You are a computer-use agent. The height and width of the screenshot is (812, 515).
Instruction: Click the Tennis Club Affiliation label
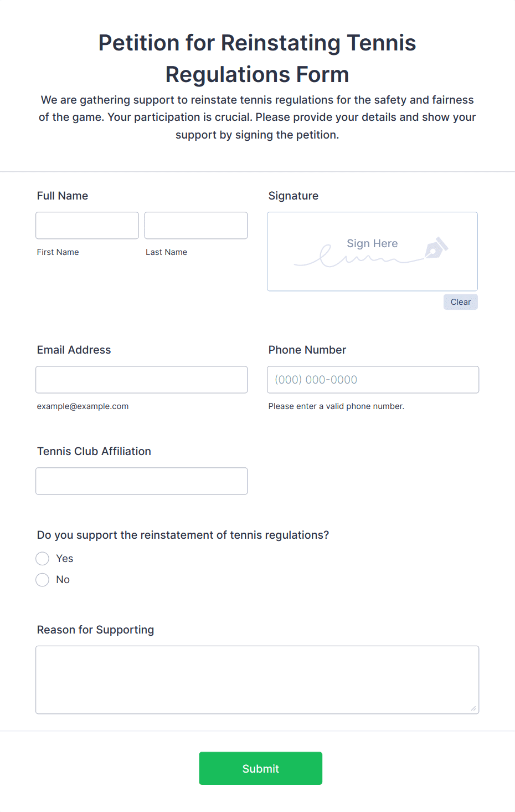(x=94, y=451)
